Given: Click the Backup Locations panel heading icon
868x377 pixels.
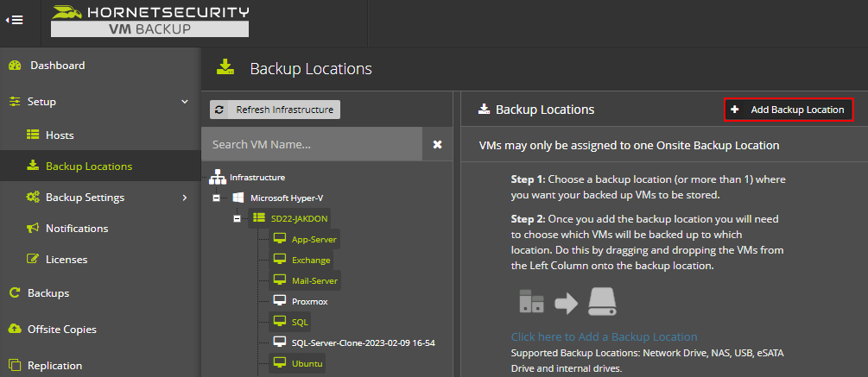Looking at the screenshot, I should [x=485, y=109].
